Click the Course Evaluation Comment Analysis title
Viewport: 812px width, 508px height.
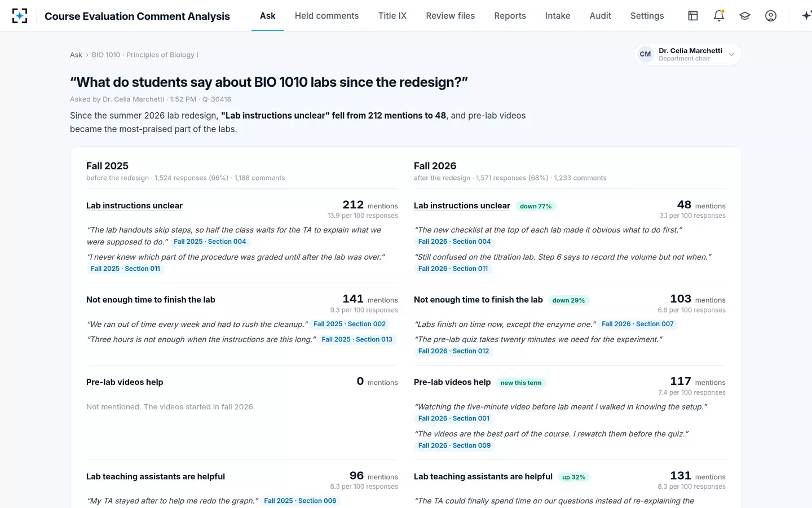(x=137, y=16)
